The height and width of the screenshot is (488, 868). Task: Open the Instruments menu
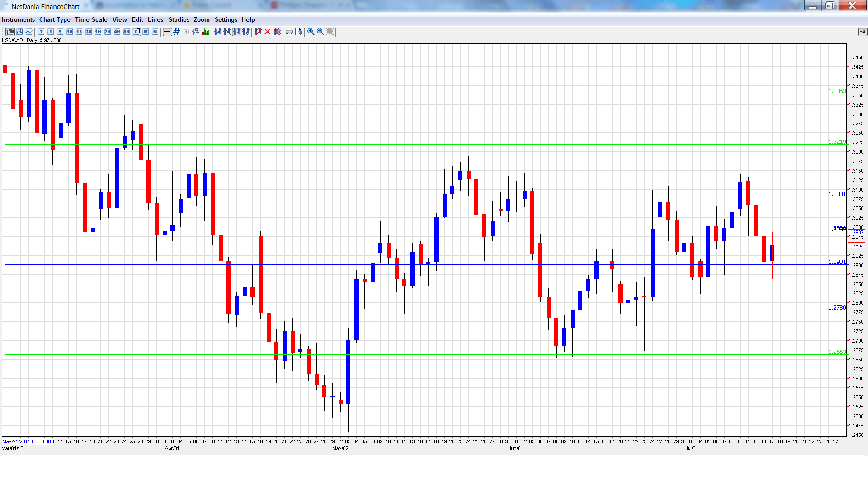tap(18, 19)
